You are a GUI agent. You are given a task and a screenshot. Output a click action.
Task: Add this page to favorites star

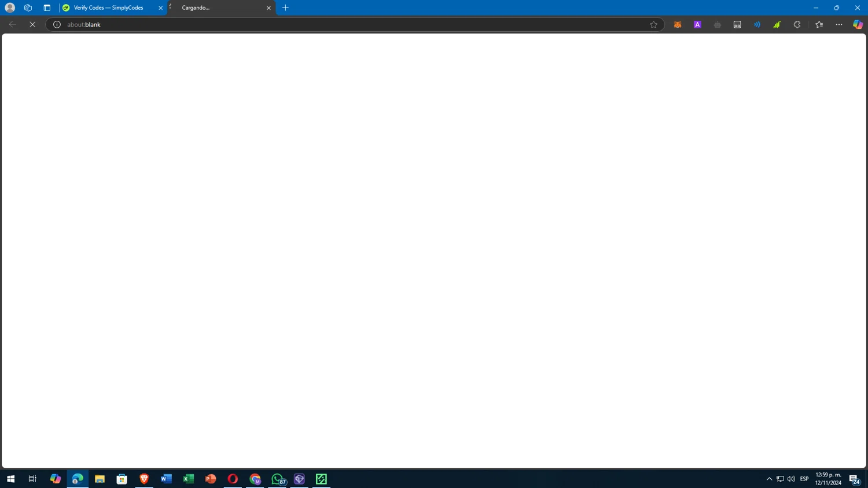653,25
